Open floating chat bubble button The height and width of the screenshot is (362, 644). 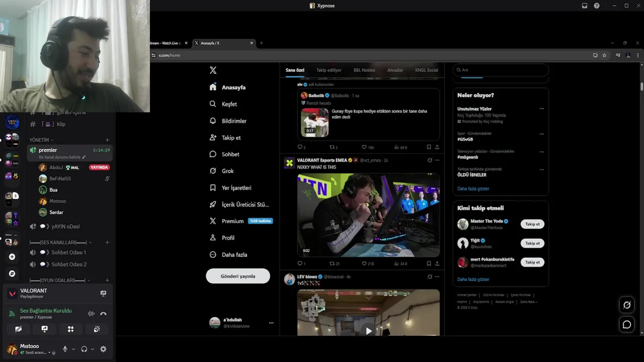pyautogui.click(x=627, y=325)
